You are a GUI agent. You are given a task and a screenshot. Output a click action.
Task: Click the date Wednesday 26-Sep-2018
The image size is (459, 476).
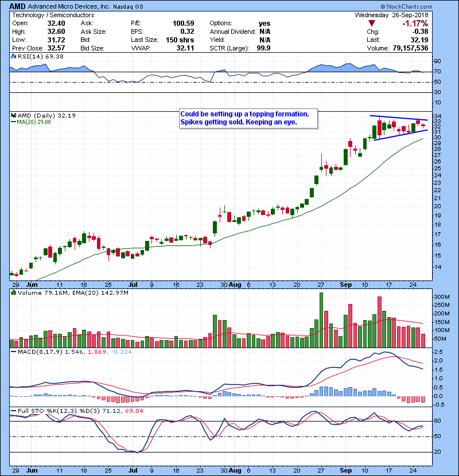coord(391,15)
